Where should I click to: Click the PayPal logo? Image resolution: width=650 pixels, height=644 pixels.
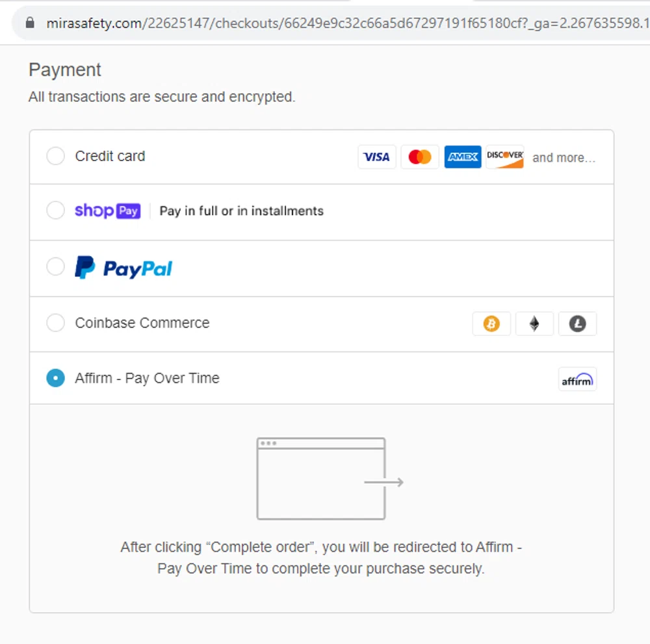pyautogui.click(x=123, y=266)
